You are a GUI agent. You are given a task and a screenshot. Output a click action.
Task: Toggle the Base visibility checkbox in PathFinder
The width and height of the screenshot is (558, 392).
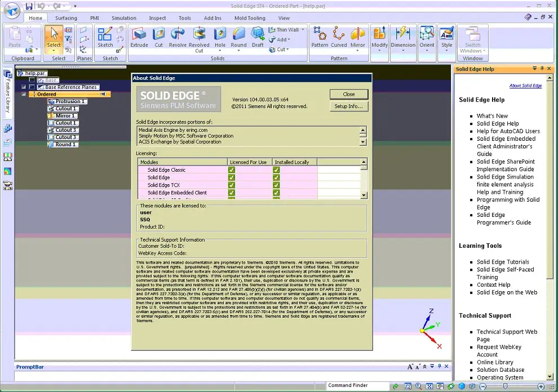click(x=32, y=80)
